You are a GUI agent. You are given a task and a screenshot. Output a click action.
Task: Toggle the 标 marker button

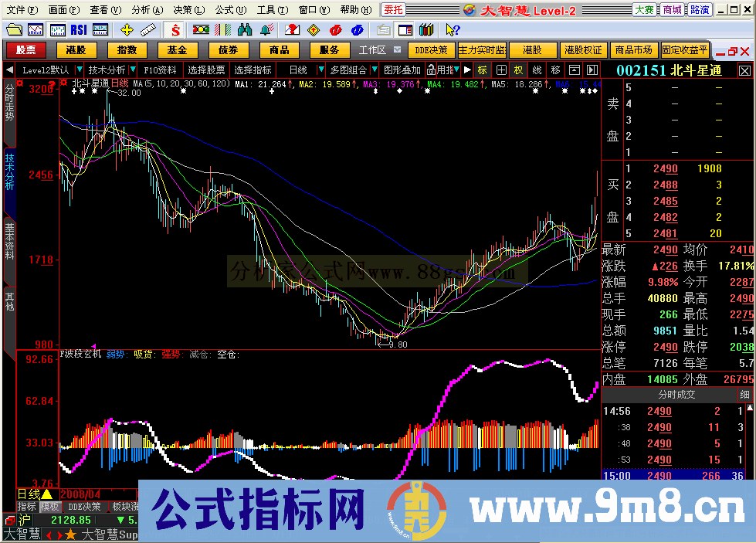coord(482,70)
